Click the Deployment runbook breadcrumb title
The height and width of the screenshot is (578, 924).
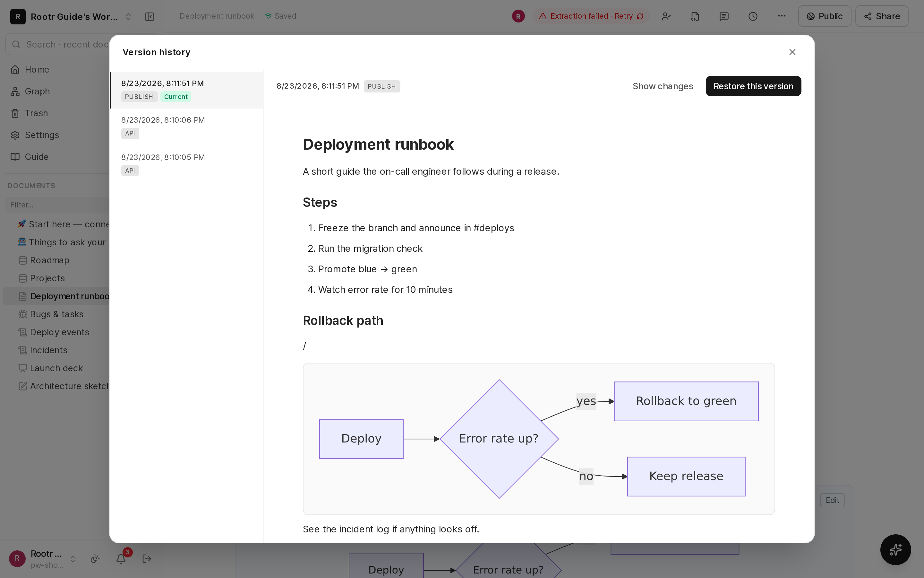217,16
